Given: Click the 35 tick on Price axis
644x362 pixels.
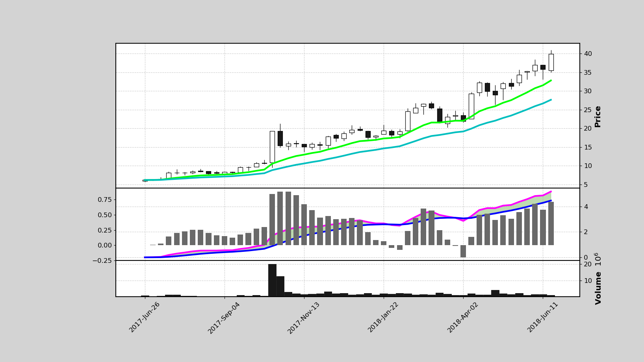Looking at the screenshot, I should 588,72.
